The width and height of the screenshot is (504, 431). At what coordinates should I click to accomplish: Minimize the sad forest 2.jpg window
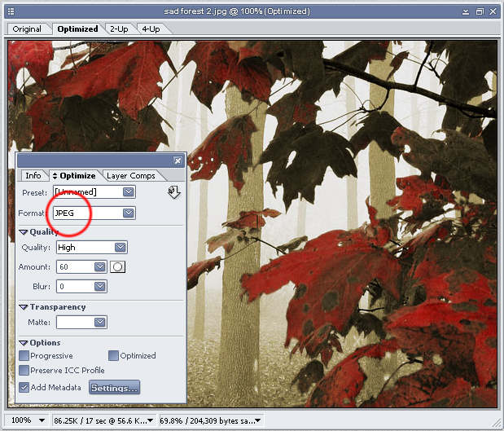465,11
